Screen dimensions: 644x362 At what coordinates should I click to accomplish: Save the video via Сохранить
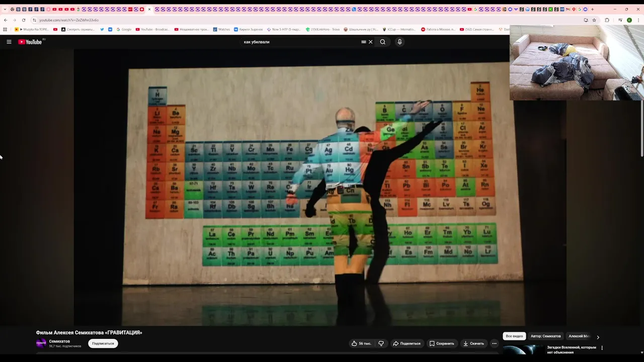(x=442, y=343)
